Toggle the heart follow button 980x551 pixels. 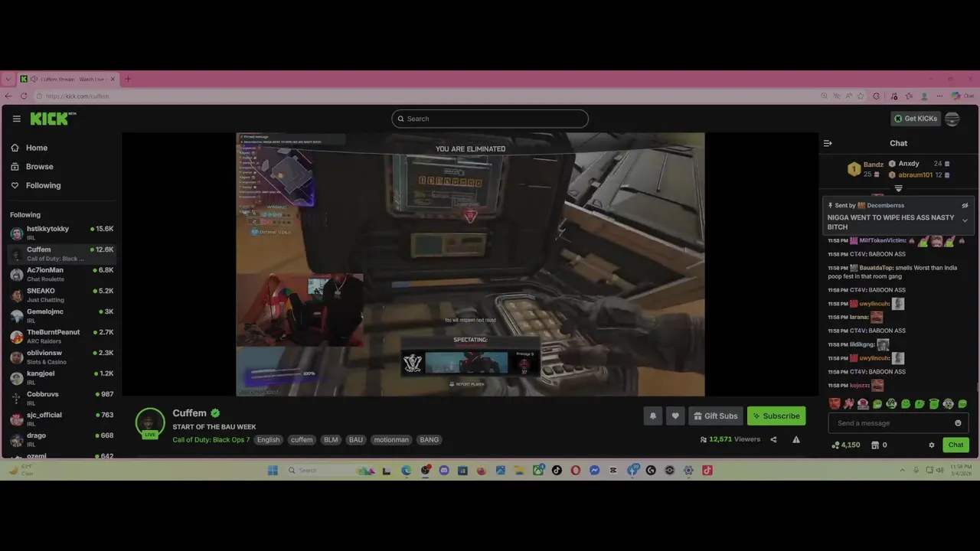click(x=675, y=416)
